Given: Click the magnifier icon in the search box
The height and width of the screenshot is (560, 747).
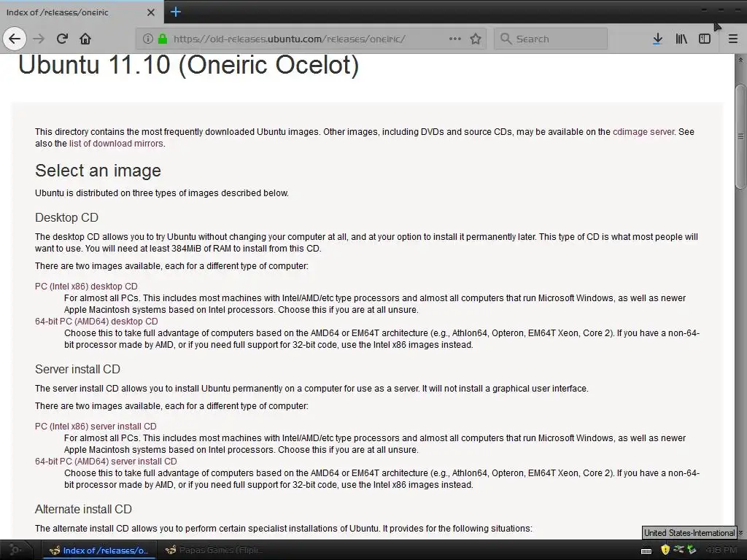Looking at the screenshot, I should point(506,39).
